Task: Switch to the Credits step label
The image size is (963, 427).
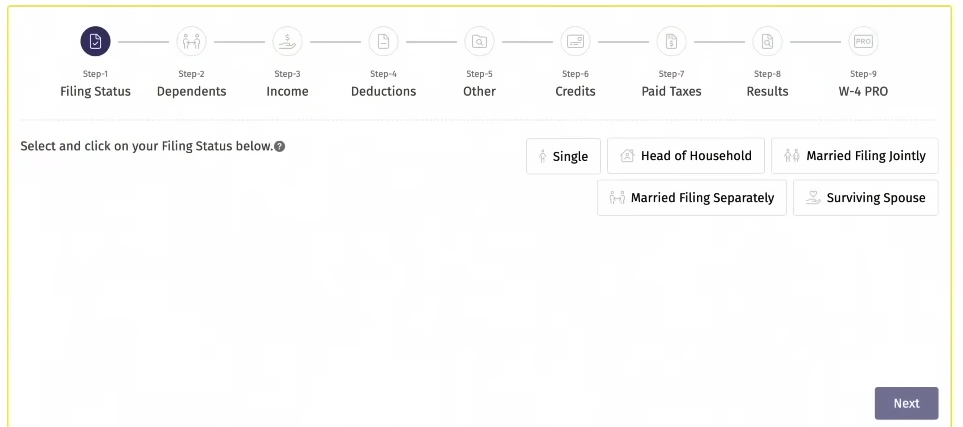Action: point(575,92)
